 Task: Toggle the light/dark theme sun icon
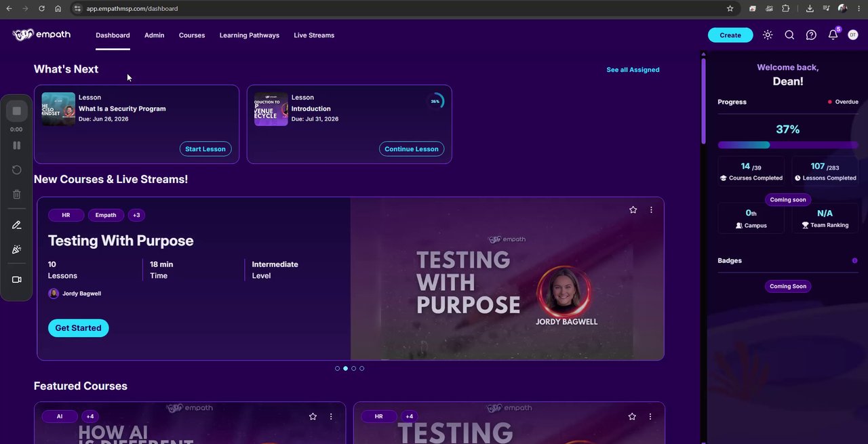tap(768, 35)
